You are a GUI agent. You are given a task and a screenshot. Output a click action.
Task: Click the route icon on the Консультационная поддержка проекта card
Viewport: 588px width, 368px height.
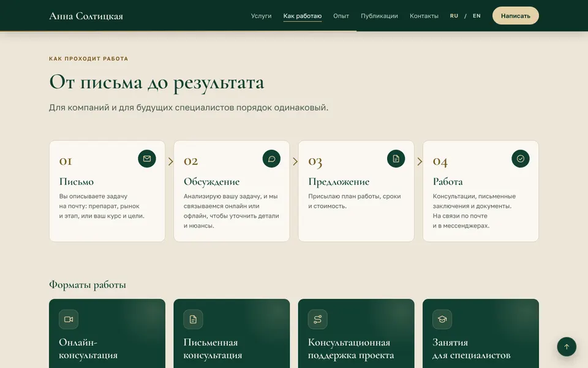point(318,319)
